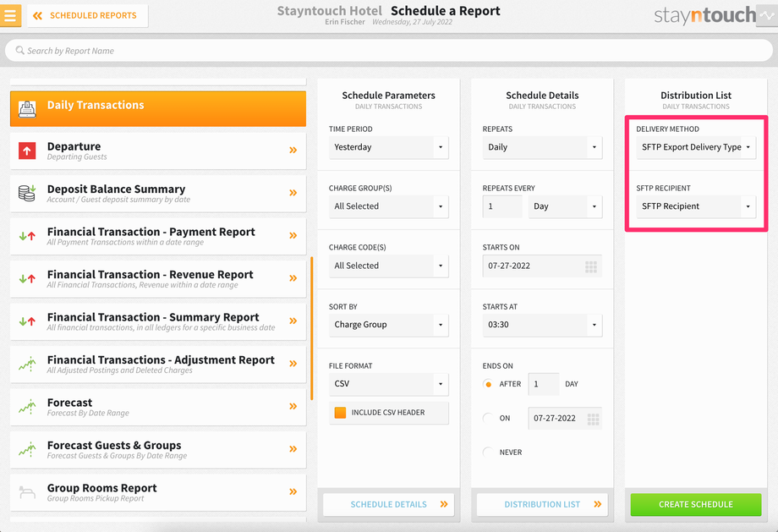This screenshot has height=532, width=778.
Task: Click activity pulse icon top right
Action: (x=767, y=15)
